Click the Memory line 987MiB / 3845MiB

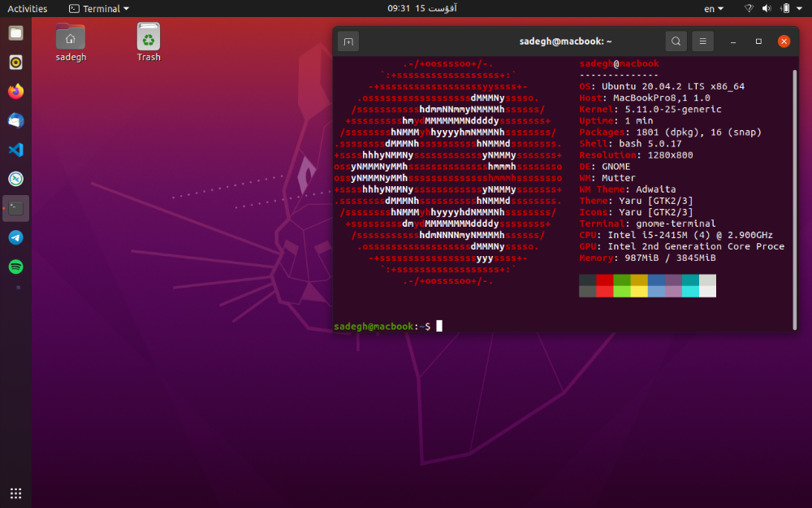point(647,258)
